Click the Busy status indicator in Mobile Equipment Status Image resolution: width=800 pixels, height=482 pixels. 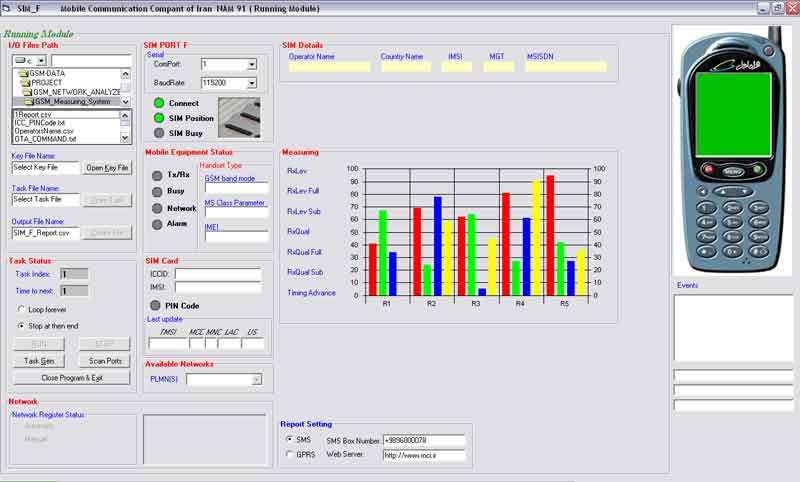tap(157, 191)
